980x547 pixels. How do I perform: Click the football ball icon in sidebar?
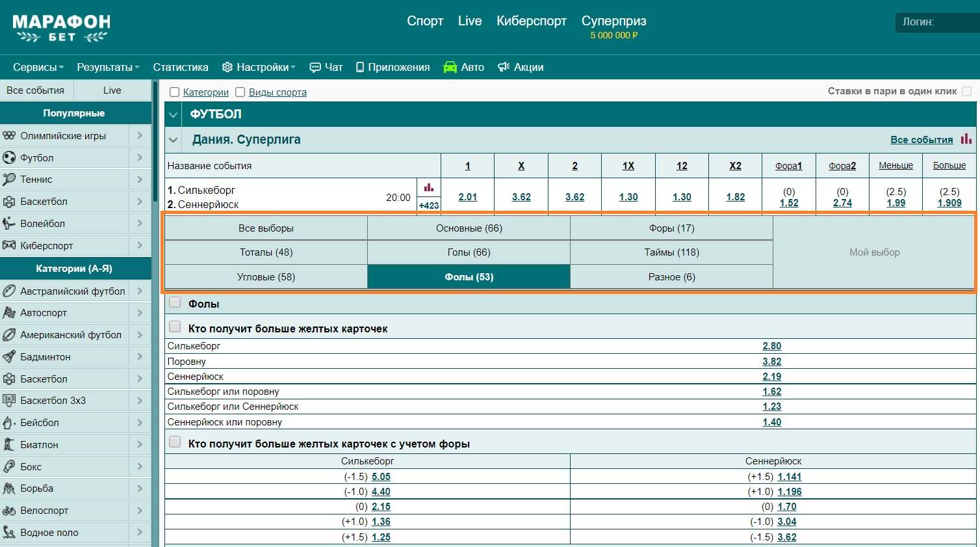pyautogui.click(x=9, y=157)
